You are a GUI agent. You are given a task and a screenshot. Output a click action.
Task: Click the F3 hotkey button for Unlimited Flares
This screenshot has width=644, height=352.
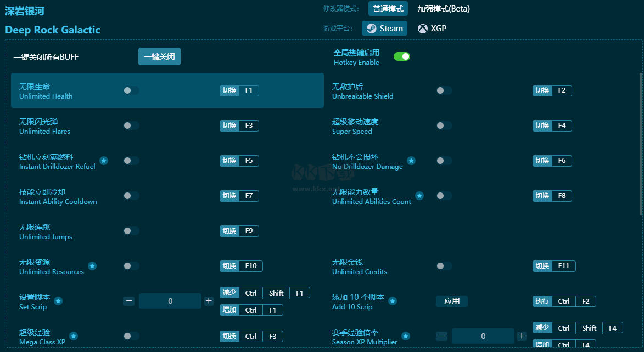(x=239, y=126)
